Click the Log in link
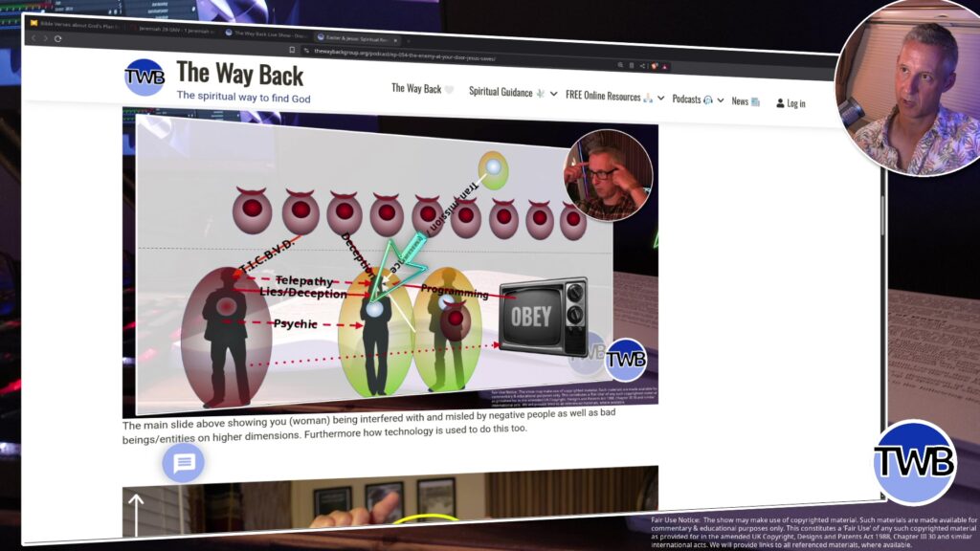Screen dimensions: 980x551 point(795,103)
